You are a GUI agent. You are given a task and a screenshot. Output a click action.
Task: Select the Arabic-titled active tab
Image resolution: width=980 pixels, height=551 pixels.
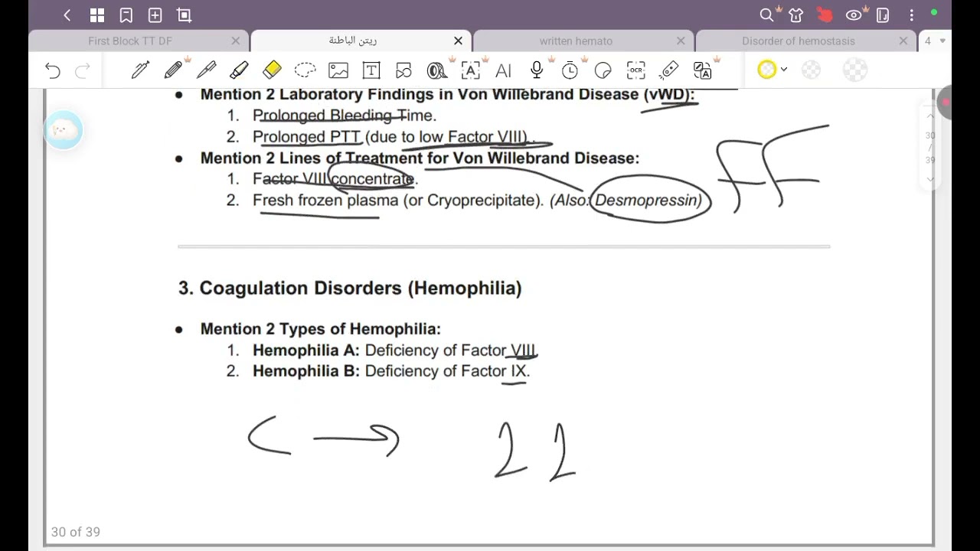tap(353, 41)
